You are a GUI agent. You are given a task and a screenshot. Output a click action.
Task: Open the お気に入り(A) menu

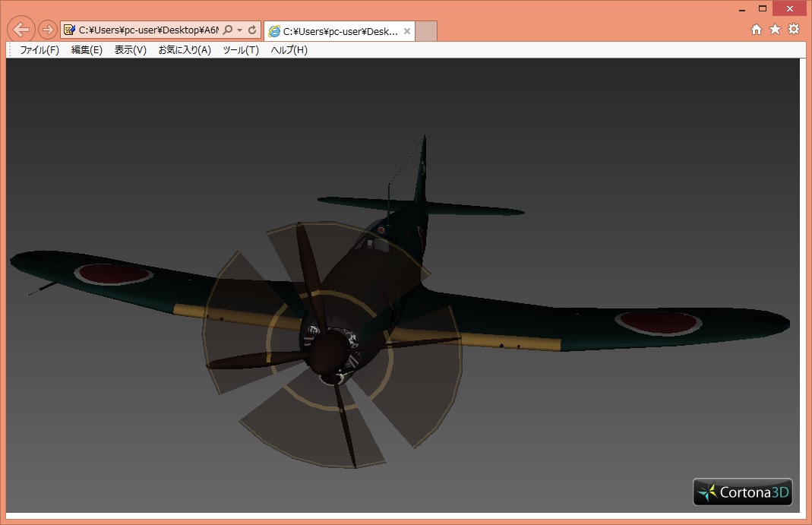tap(184, 50)
